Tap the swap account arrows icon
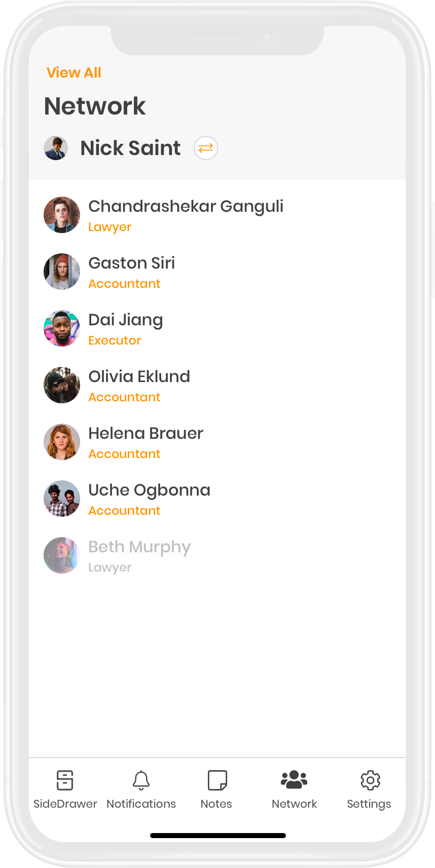Screen dimensions: 435x868 [x=206, y=148]
